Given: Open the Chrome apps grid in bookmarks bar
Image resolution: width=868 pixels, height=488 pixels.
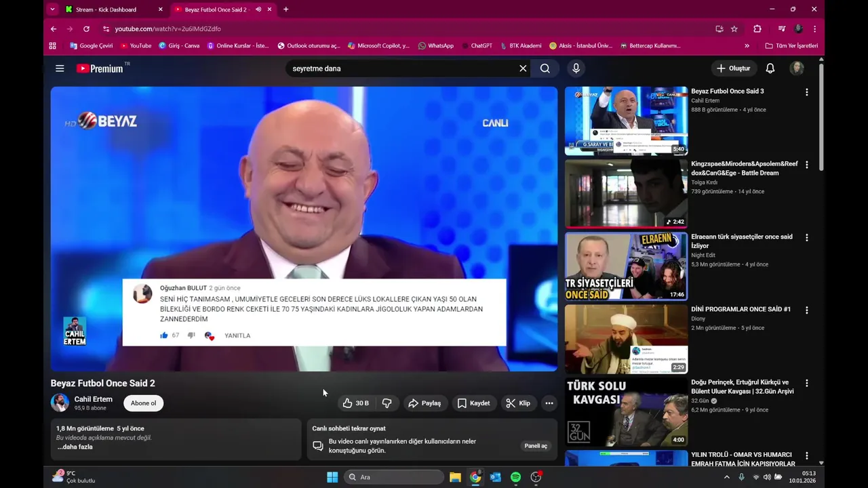Looking at the screenshot, I should (53, 46).
